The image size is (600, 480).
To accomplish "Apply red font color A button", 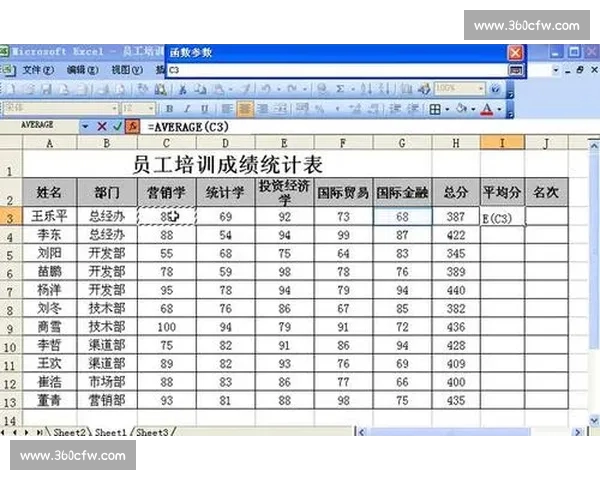I will [487, 109].
